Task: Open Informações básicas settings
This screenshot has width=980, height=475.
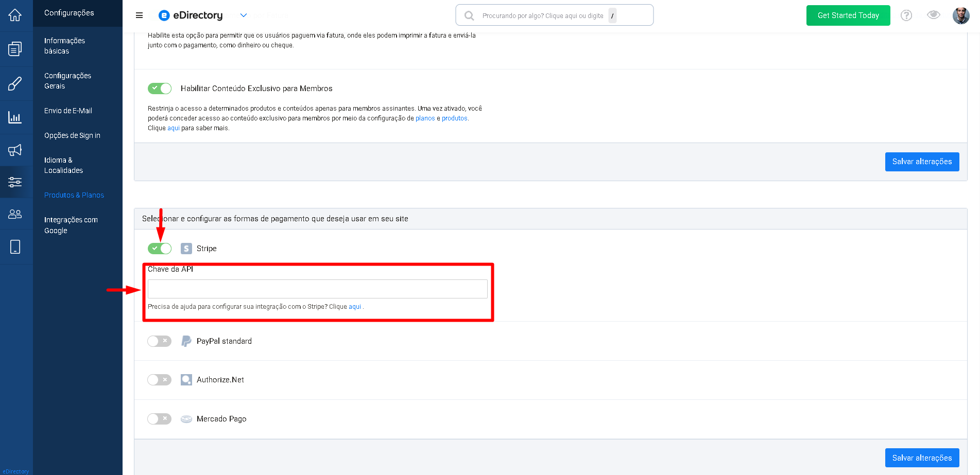Action: click(x=64, y=46)
